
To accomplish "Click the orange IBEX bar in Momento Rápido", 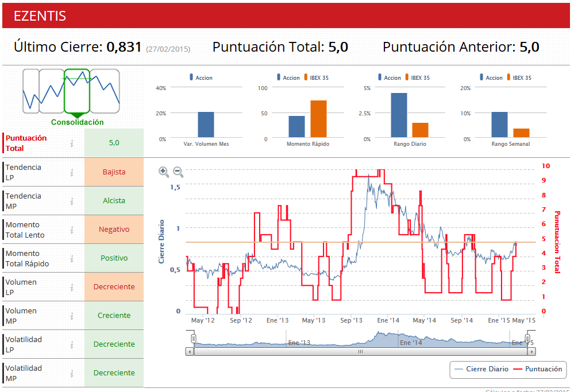I will pos(318,119).
